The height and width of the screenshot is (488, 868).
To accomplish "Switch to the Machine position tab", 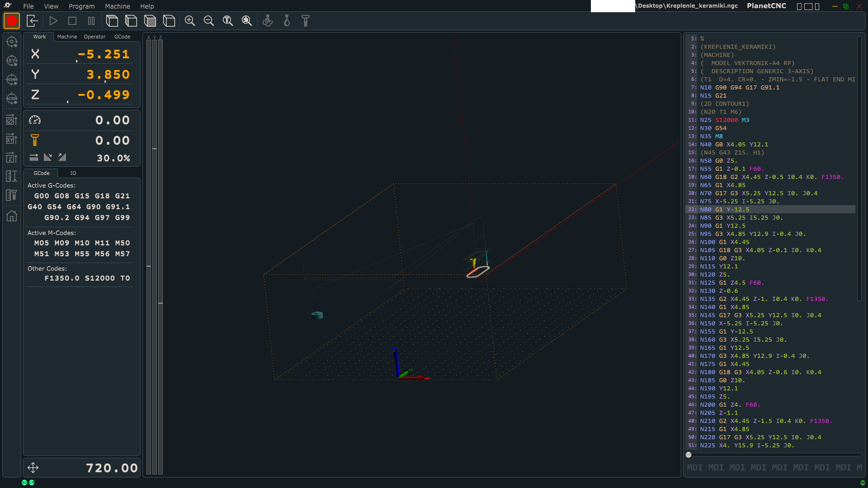I will click(67, 37).
